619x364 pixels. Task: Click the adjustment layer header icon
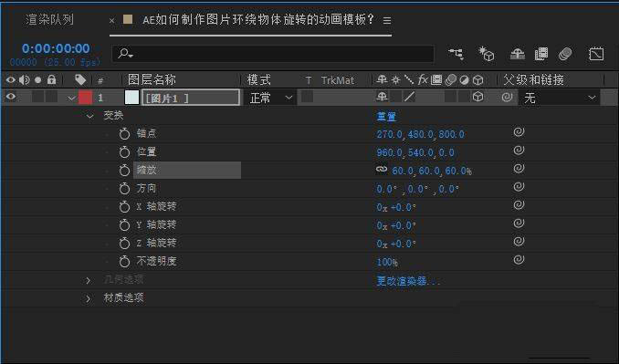click(x=464, y=80)
